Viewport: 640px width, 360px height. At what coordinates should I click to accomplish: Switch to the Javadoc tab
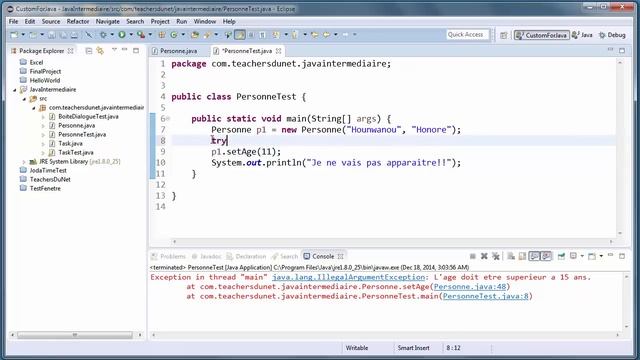(x=207, y=256)
